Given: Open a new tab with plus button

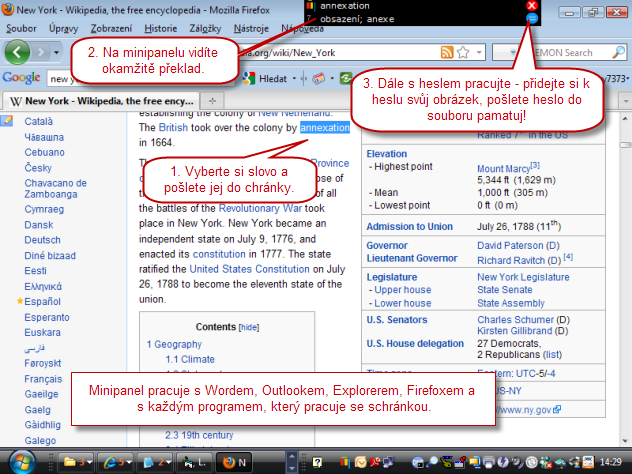Looking at the screenshot, I should click(212, 101).
